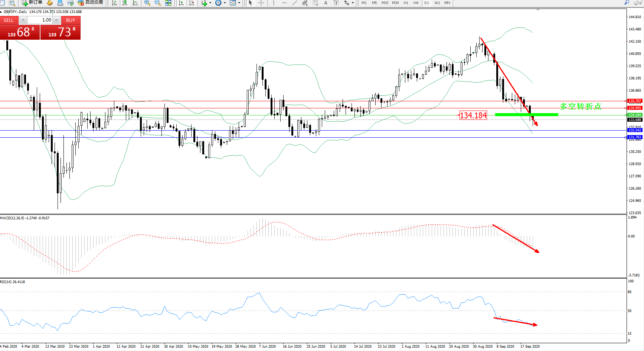Select the text label tool
The height and width of the screenshot is (351, 644).
326,3
